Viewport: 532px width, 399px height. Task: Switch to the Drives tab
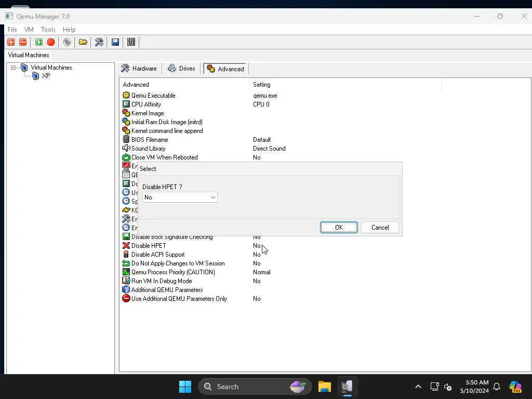(182, 69)
